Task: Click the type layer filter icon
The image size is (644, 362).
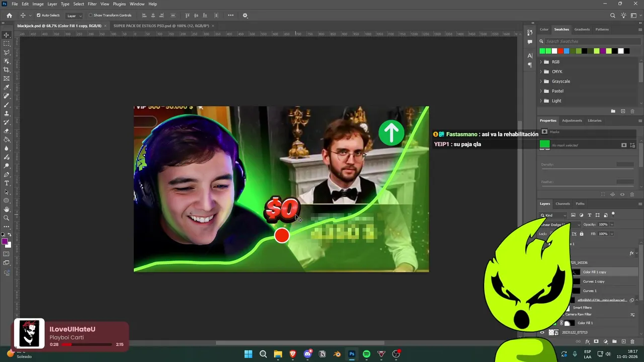Action: coord(590,215)
